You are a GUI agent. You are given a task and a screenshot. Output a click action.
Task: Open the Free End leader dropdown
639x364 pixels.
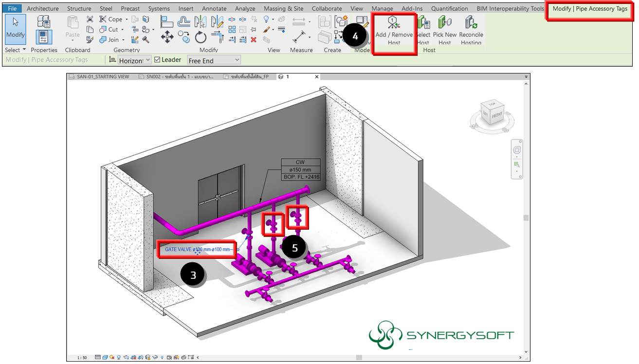[x=214, y=60]
